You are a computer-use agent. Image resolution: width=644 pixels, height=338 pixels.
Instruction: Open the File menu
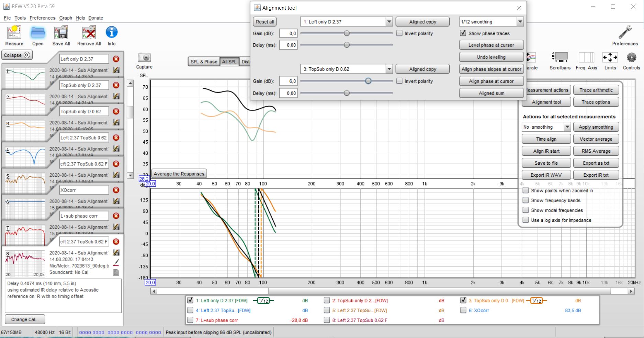click(7, 18)
